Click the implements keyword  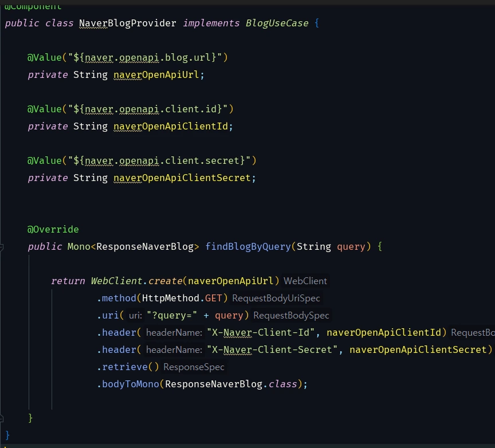click(211, 23)
